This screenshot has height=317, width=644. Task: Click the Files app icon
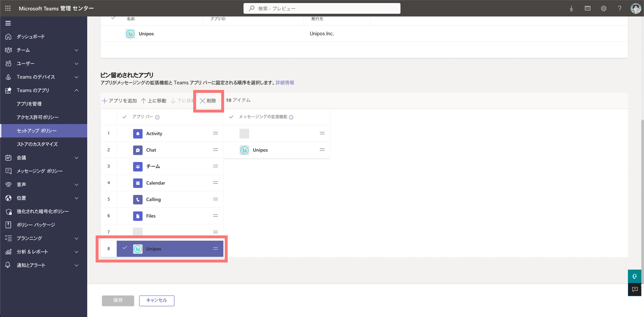(x=138, y=216)
